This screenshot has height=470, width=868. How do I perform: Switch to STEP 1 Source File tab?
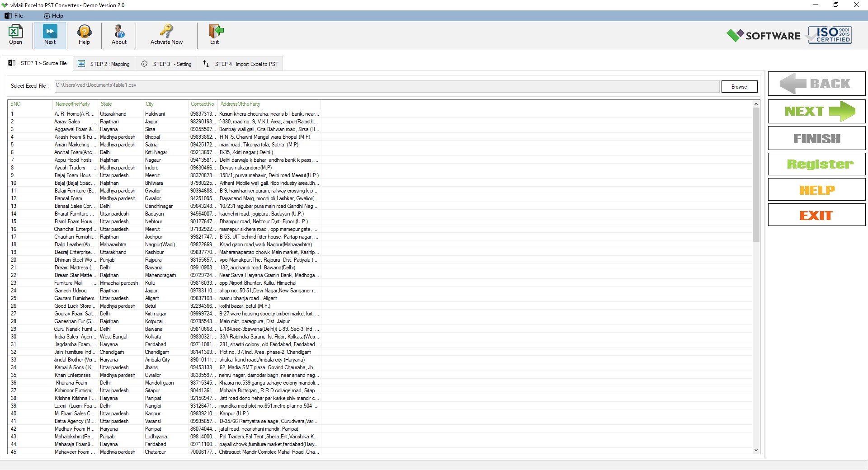(x=38, y=63)
